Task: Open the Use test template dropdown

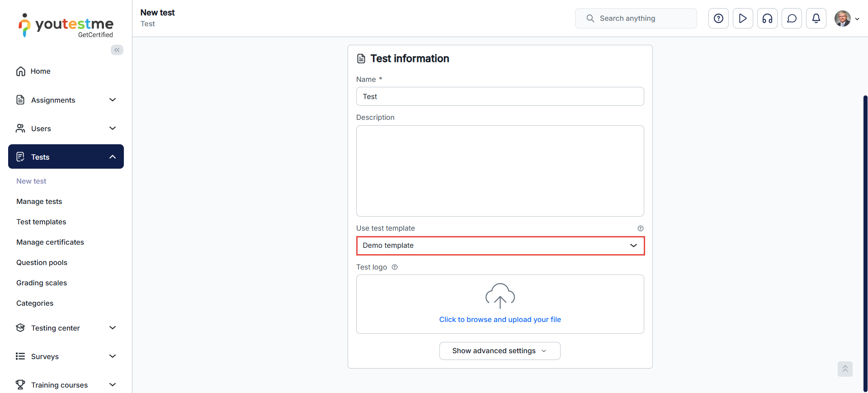Action: 500,246
